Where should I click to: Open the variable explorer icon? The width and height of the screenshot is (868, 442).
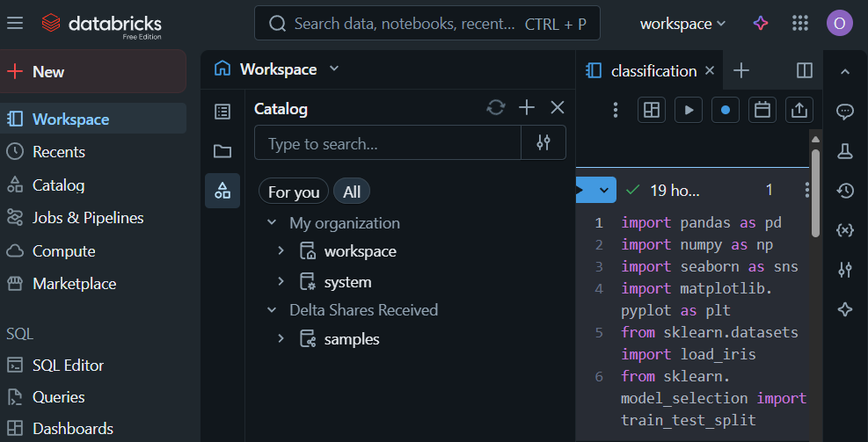tap(845, 231)
